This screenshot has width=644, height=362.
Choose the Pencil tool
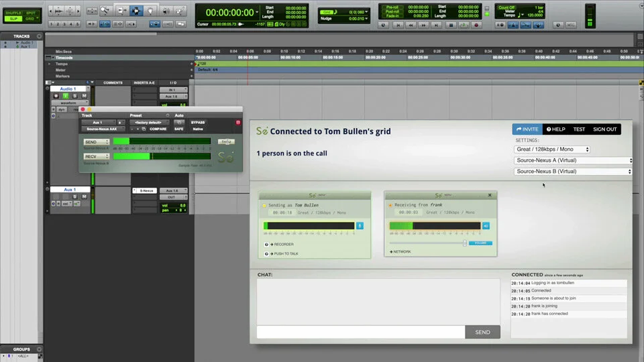(180, 11)
